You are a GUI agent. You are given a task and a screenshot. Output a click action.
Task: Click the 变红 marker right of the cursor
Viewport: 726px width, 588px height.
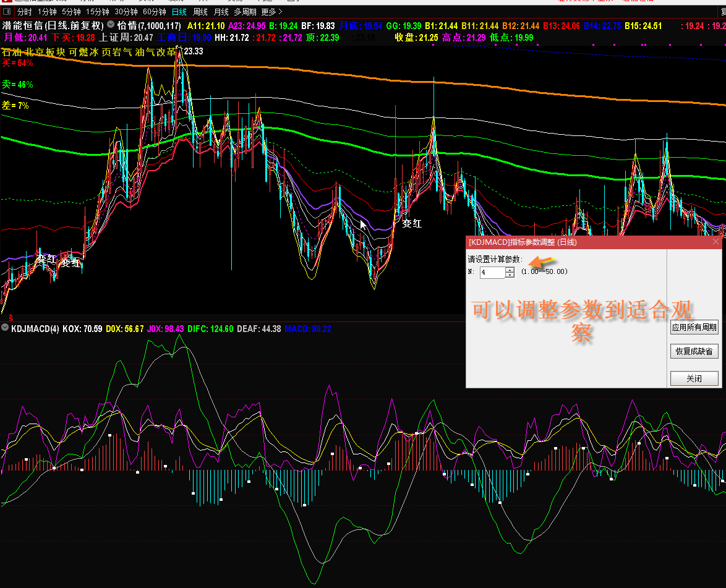coord(412,224)
